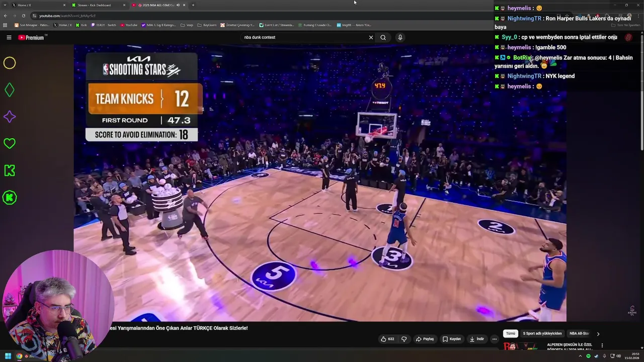View site info icon beside the URL

coord(34,16)
